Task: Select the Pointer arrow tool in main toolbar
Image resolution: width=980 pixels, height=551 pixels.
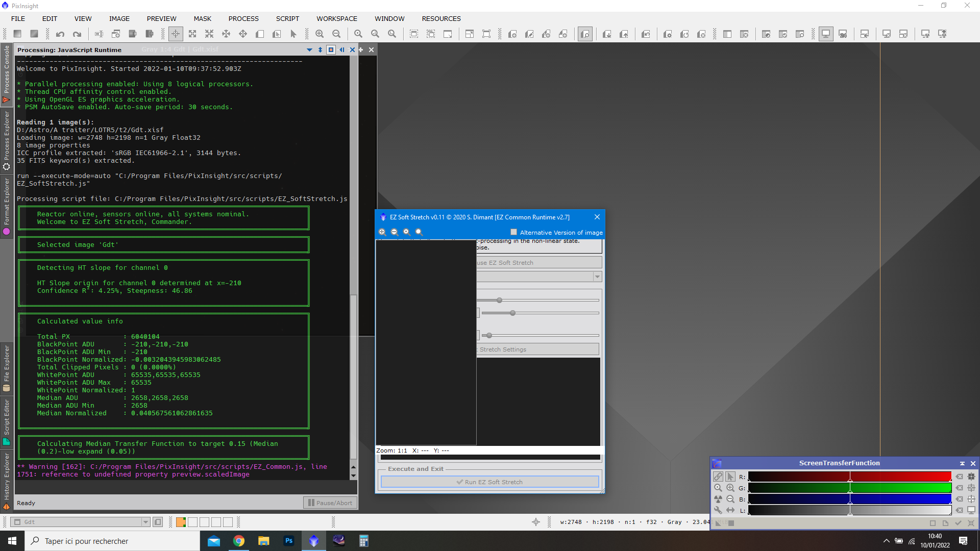Action: 293,34
